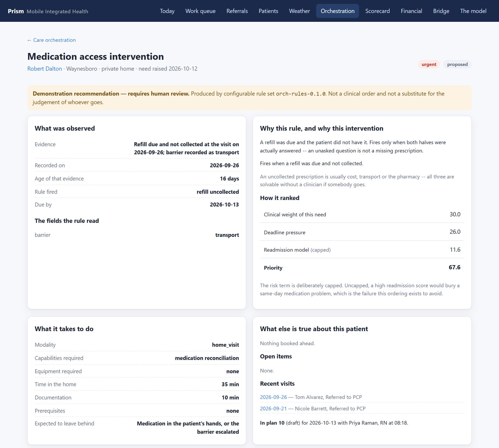Select the '16 days' evidence age

click(229, 179)
